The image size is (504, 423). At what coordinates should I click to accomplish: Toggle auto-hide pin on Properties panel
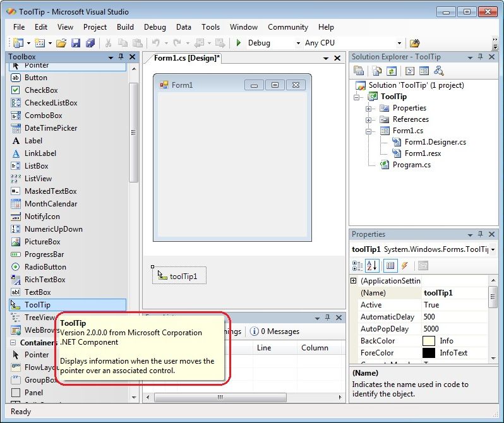[480, 234]
